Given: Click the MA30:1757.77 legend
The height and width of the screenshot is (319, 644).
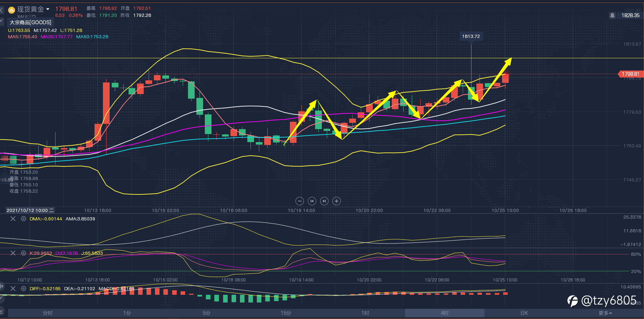Looking at the screenshot, I should [x=57, y=37].
